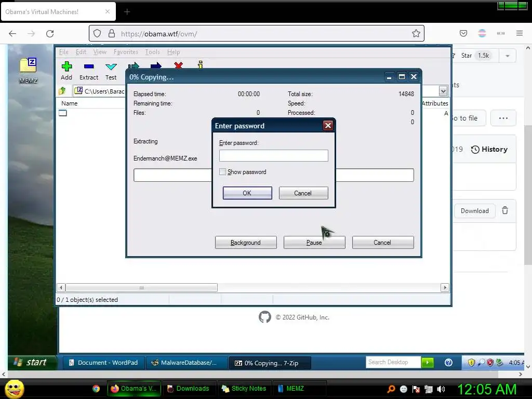The height and width of the screenshot is (399, 532).
Task: Expand the 7-Zip path dropdown arrow
Action: click(443, 91)
